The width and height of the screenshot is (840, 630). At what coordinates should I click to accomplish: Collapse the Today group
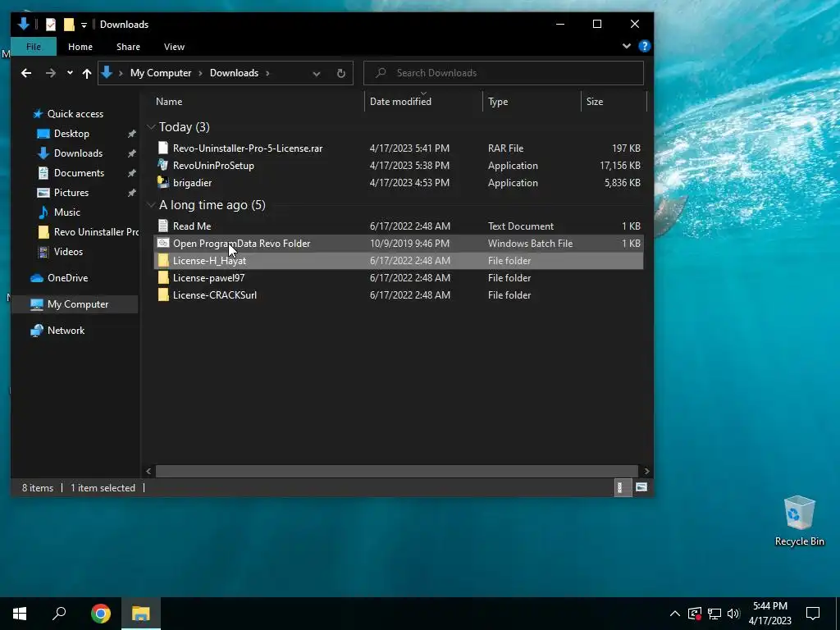[x=151, y=127]
